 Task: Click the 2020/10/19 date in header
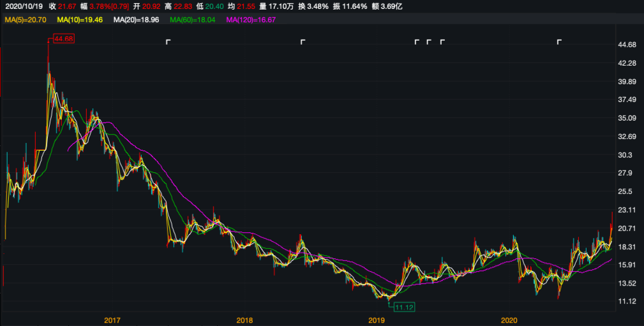tap(22, 6)
